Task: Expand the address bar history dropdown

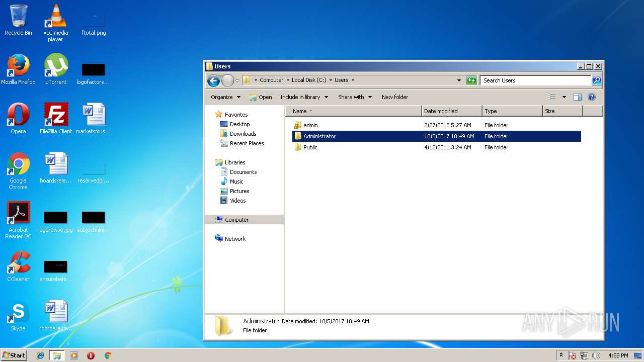Action: coord(459,80)
